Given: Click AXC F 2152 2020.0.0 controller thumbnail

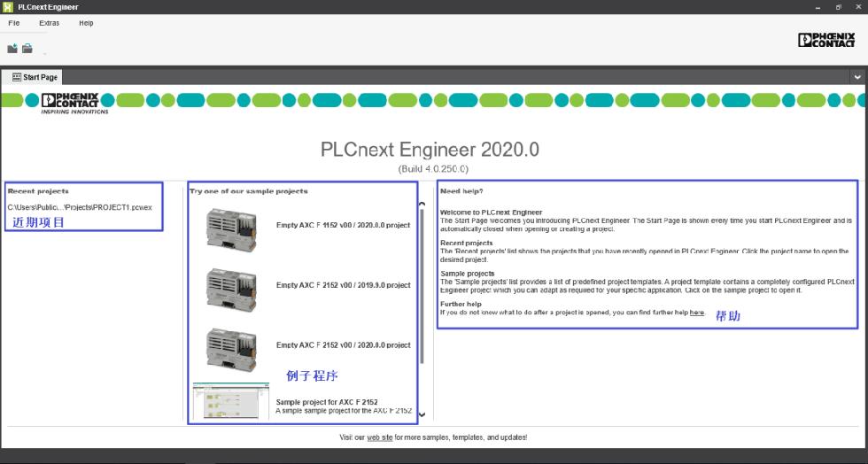Looking at the screenshot, I should 231,350.
